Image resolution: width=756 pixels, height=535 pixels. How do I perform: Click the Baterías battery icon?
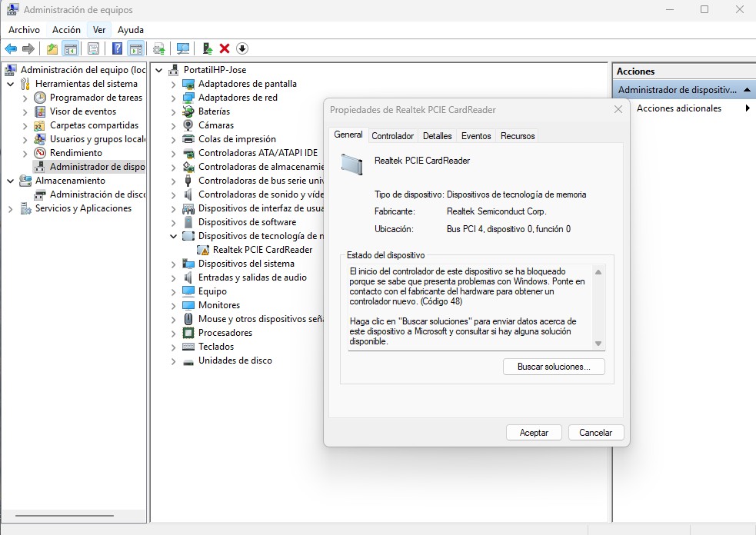click(188, 111)
